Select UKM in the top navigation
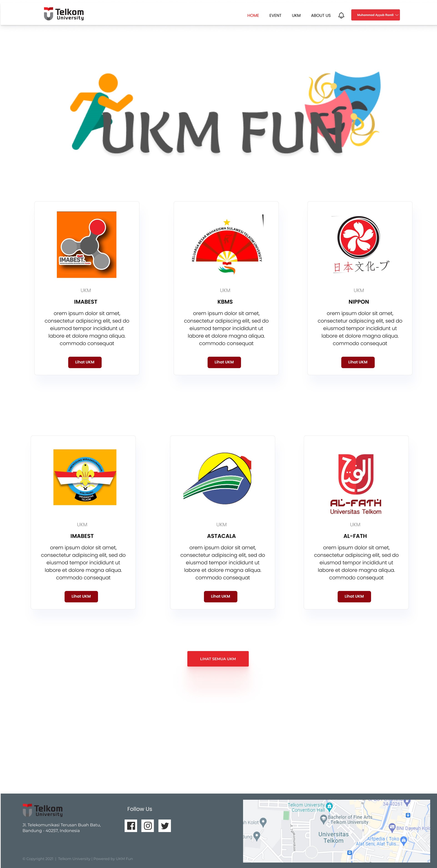The width and height of the screenshot is (437, 868). click(x=296, y=15)
